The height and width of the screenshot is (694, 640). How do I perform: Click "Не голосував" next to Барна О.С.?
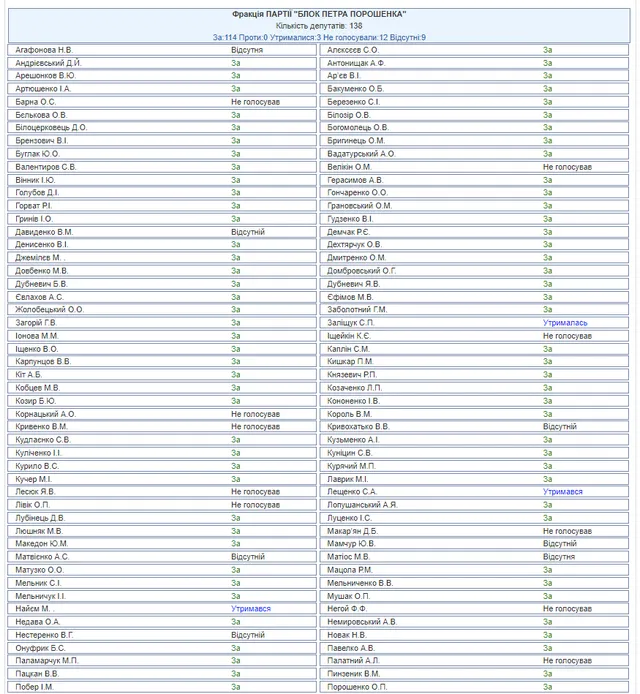255,102
